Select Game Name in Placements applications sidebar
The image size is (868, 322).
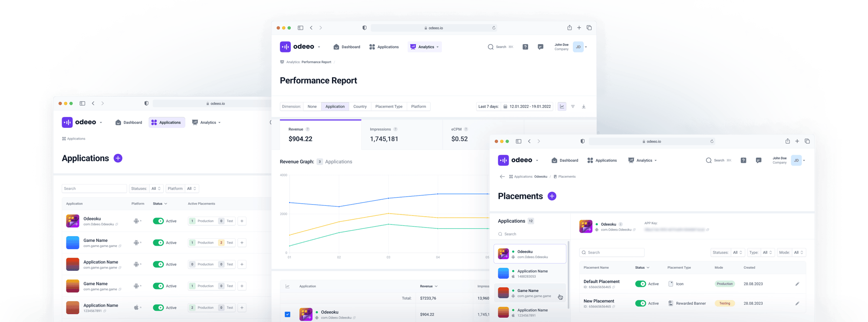pos(530,293)
